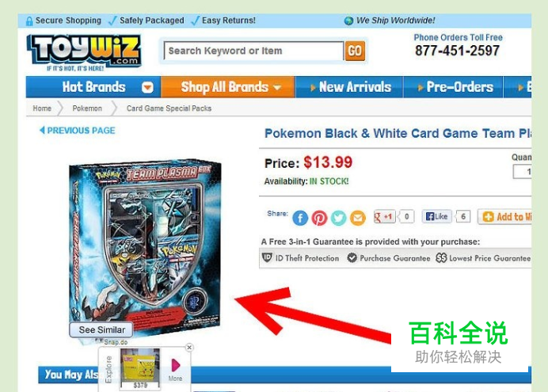Viewport: 548px width, 392px height.
Task: Go back via PREVIOUS PAGE link
Action: 78,131
